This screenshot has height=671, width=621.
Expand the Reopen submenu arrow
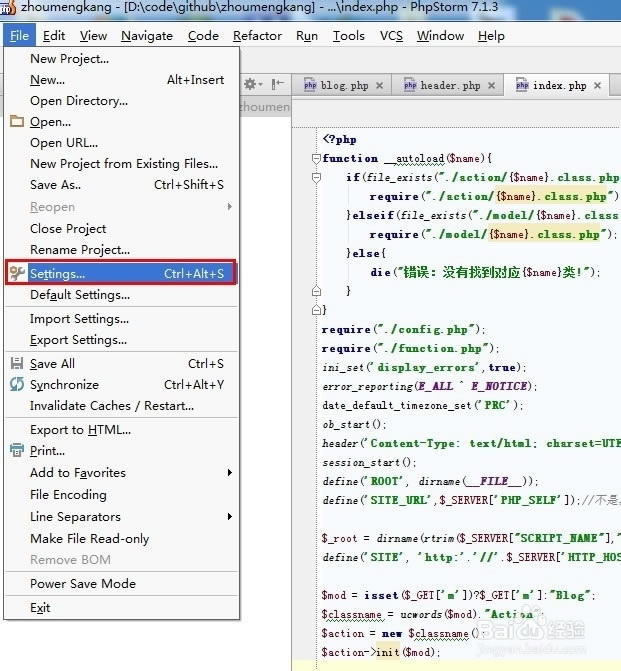click(x=230, y=207)
